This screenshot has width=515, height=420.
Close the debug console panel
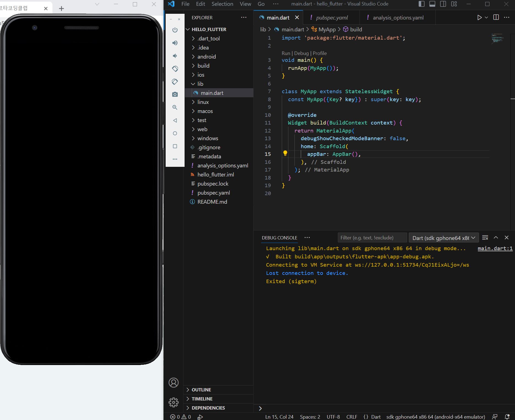[x=506, y=237]
